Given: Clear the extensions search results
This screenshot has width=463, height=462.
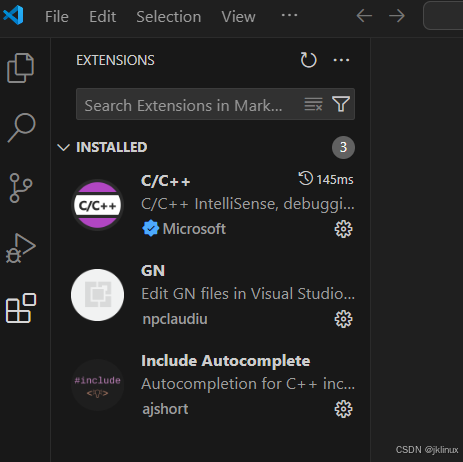Looking at the screenshot, I should coord(313,104).
